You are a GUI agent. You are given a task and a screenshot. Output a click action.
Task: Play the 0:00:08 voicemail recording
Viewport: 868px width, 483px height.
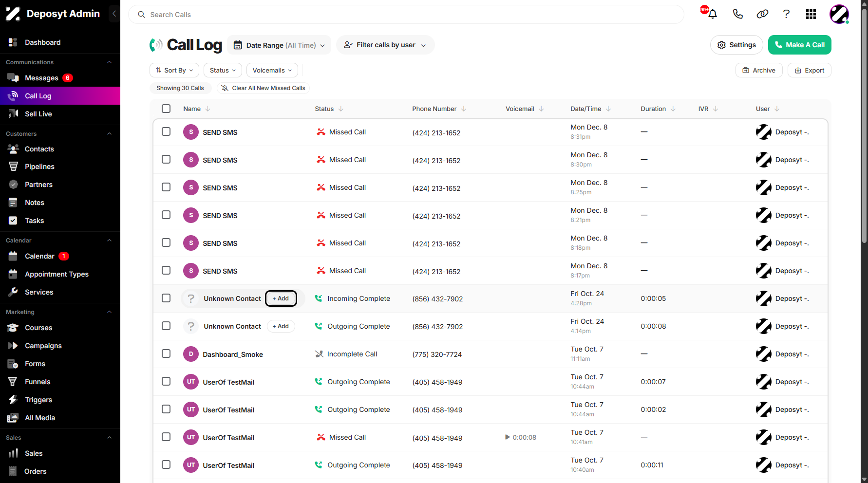coord(508,437)
